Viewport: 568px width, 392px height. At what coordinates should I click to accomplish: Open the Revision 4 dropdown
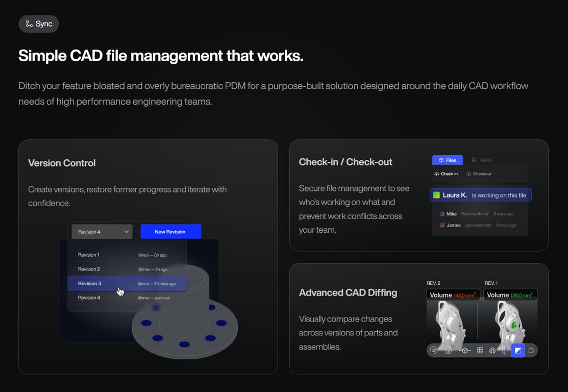click(x=102, y=231)
